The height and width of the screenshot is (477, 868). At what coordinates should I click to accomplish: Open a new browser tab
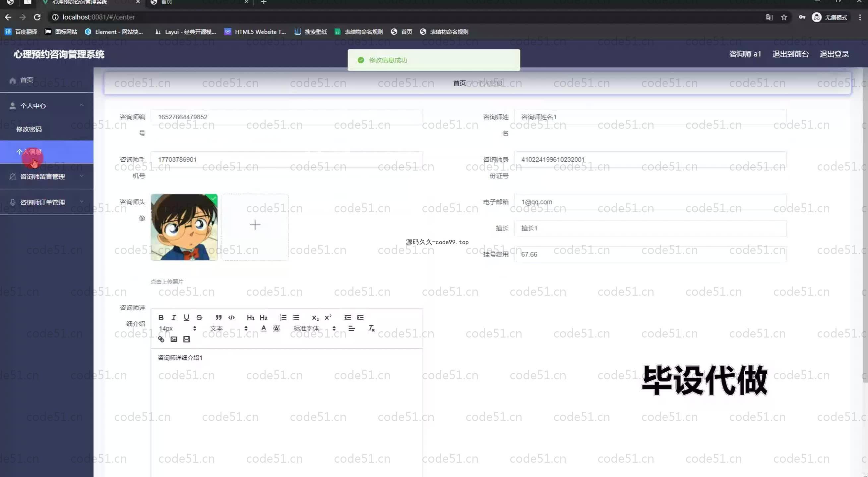(x=264, y=2)
